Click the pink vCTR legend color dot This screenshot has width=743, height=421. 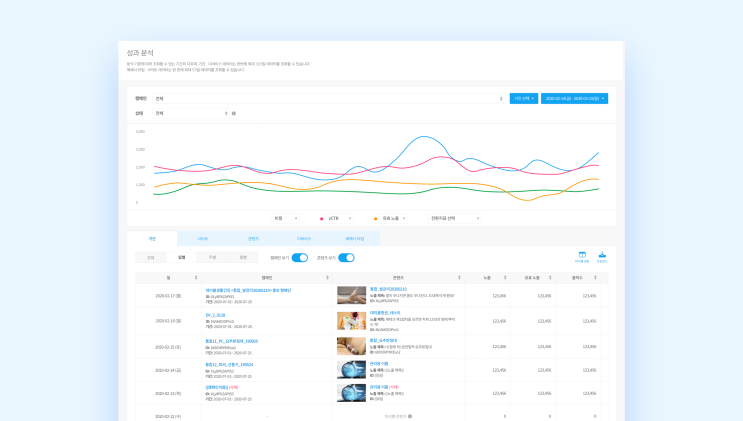click(321, 219)
